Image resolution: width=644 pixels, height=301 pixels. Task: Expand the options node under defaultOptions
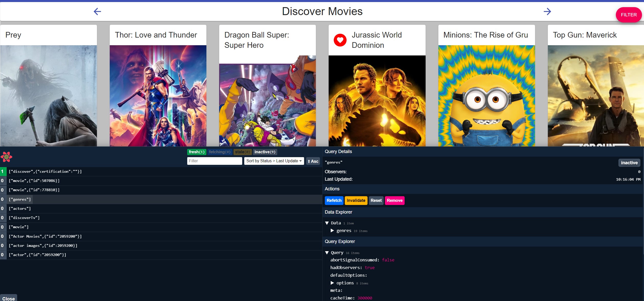[332, 283]
